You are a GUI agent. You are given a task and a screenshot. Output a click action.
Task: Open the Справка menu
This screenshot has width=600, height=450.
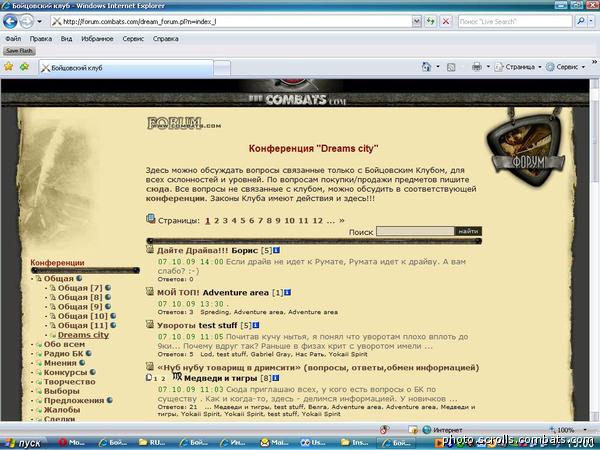coord(165,39)
